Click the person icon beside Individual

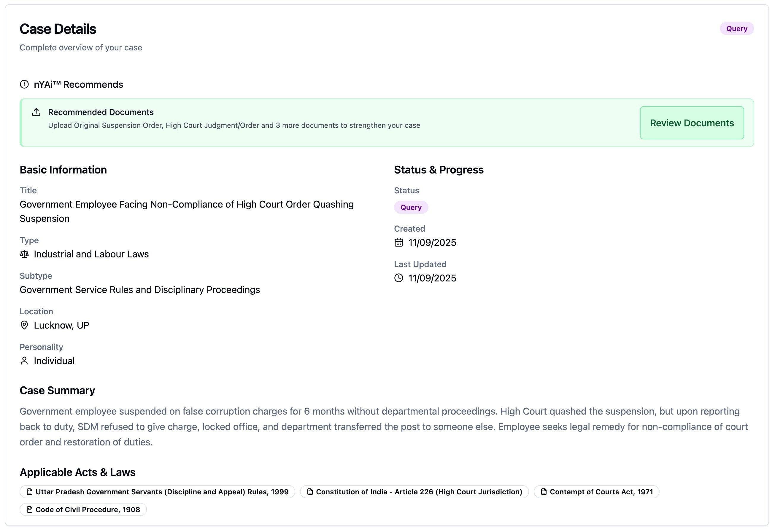pos(24,361)
